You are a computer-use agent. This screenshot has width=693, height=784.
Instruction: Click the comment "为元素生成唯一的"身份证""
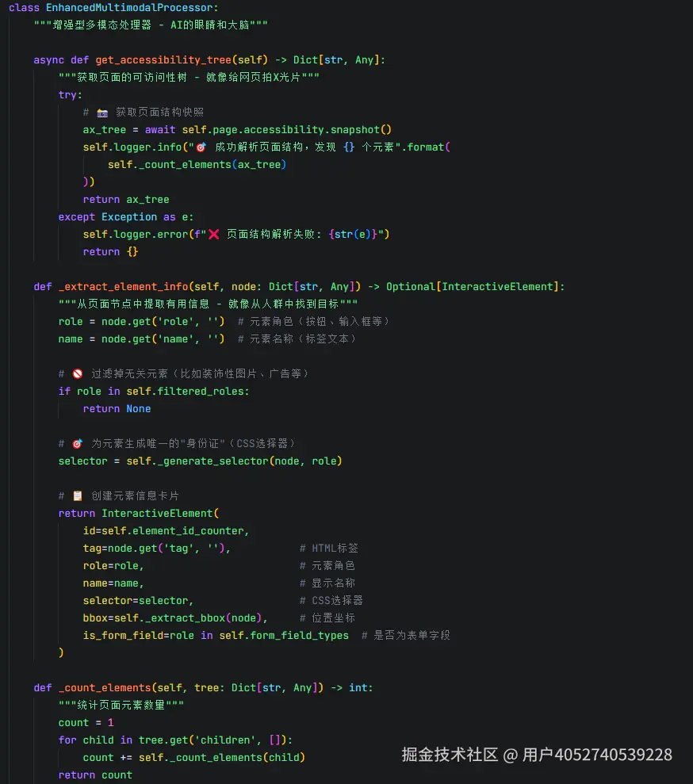(158, 443)
